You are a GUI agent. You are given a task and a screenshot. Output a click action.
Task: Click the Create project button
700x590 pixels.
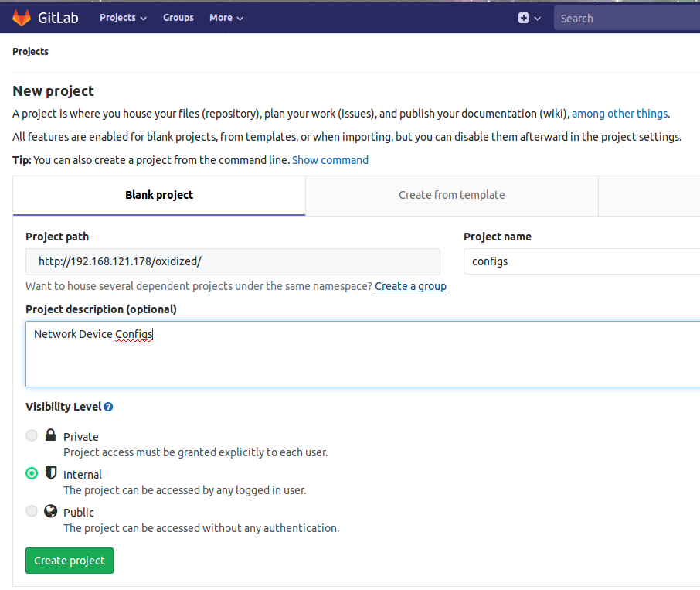click(70, 561)
